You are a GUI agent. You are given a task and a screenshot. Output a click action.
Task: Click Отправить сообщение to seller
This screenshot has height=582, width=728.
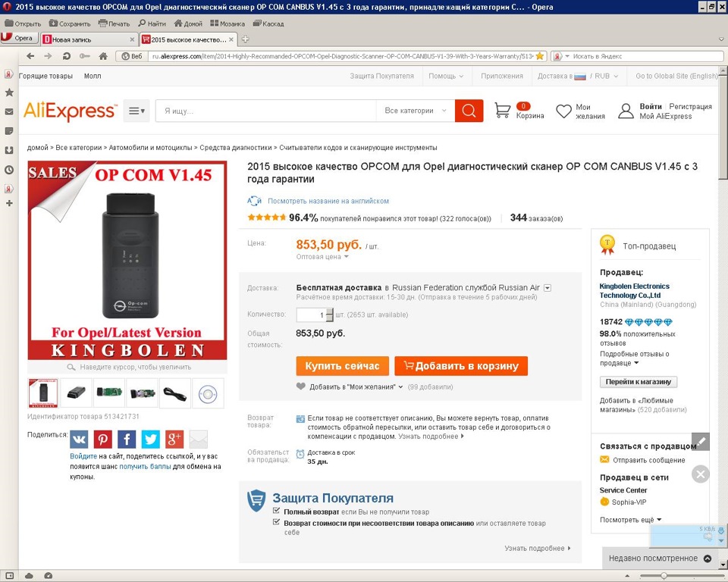[x=648, y=460]
